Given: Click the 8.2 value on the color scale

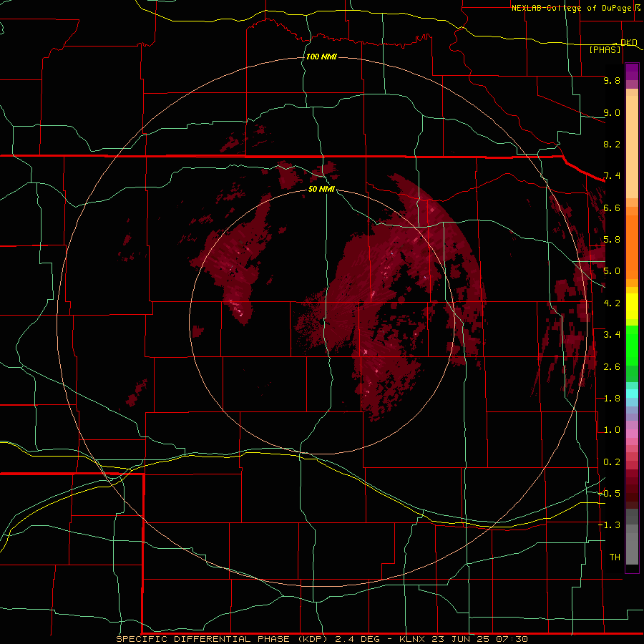Looking at the screenshot, I should pos(612,144).
